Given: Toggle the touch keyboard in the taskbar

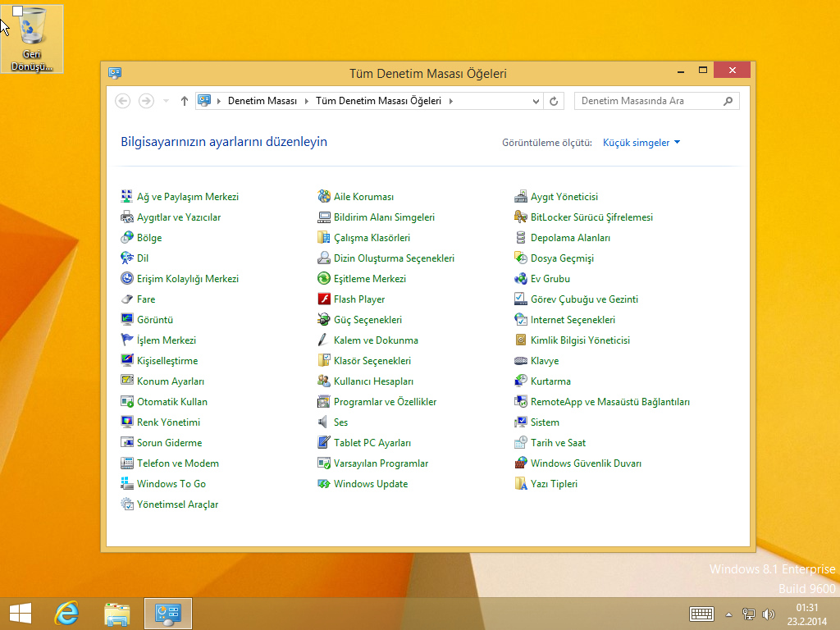Looking at the screenshot, I should (701, 614).
